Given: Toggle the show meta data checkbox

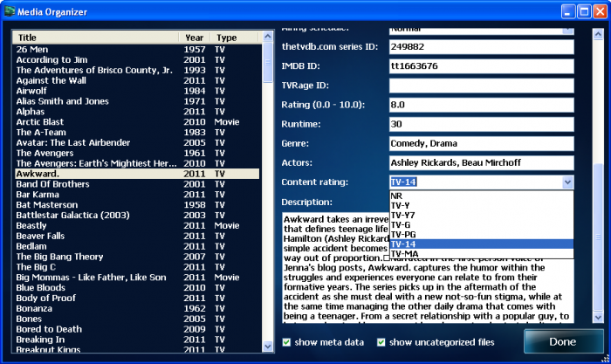Looking at the screenshot, I should pyautogui.click(x=286, y=342).
